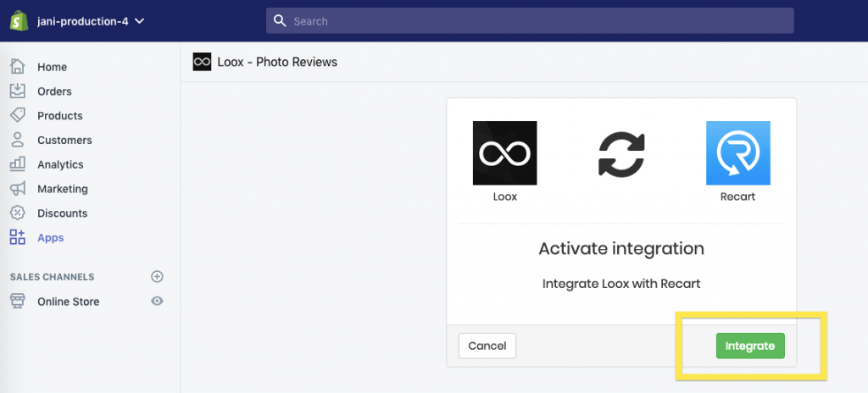View online store via eye icon
The height and width of the screenshot is (393, 868).
157,302
